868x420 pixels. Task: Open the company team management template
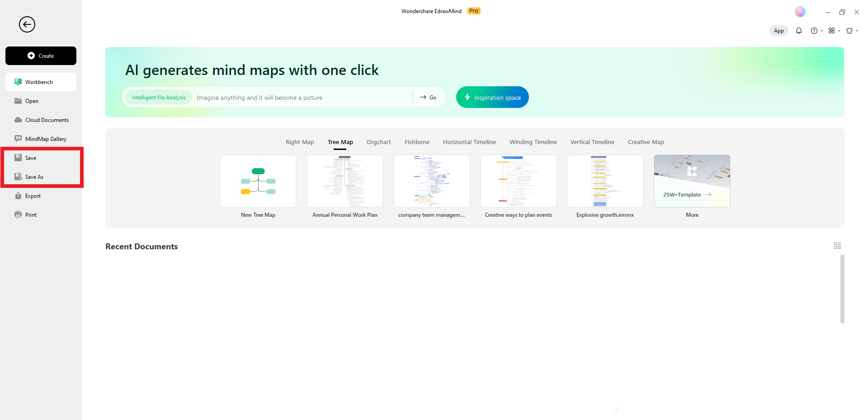(x=432, y=181)
